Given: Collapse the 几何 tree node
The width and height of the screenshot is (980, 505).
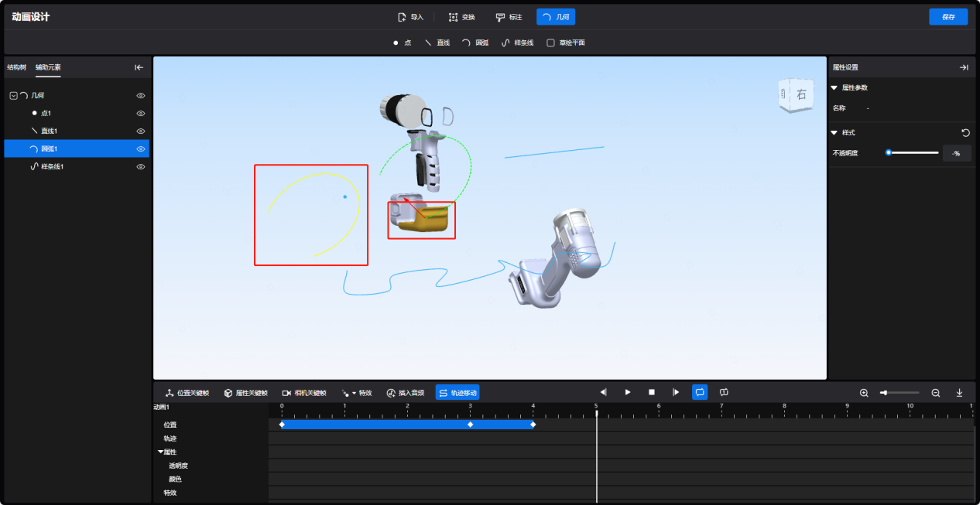Looking at the screenshot, I should tap(13, 95).
